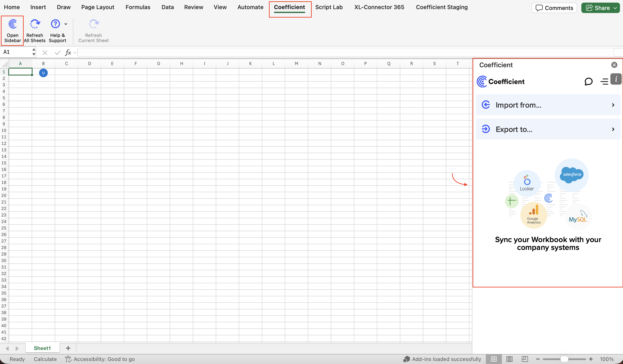Image resolution: width=623 pixels, height=364 pixels.
Task: Open the Formulas ribbon tab
Action: pyautogui.click(x=138, y=7)
